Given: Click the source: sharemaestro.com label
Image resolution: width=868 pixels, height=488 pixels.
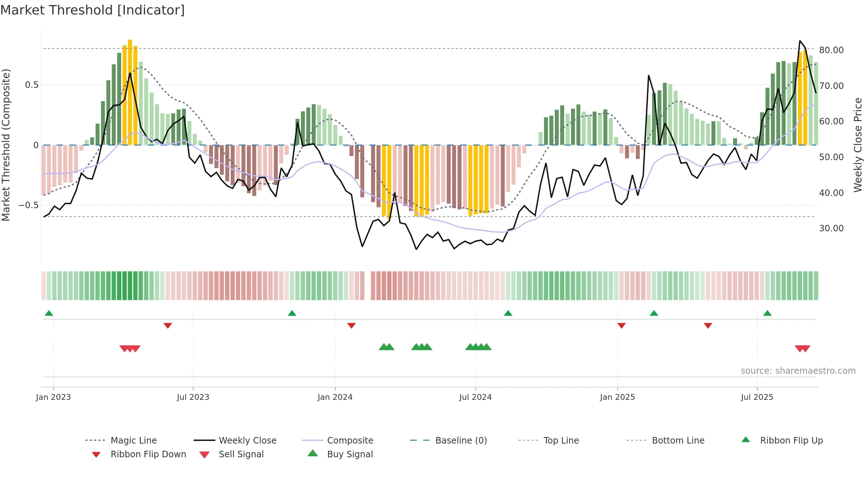Looking at the screenshot, I should tap(798, 371).
